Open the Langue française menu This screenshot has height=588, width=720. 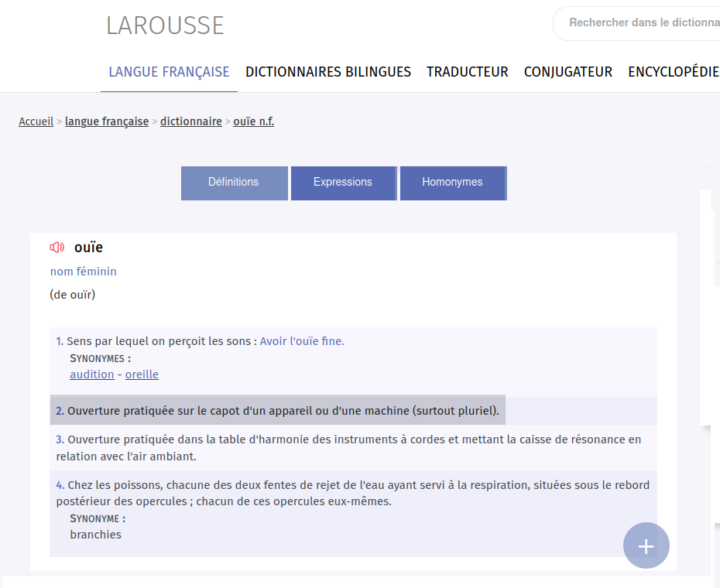coord(169,72)
